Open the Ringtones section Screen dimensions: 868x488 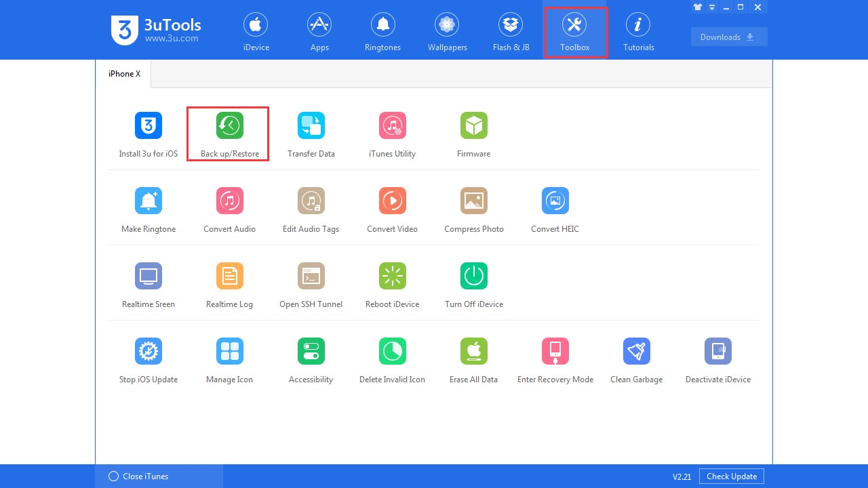tap(383, 32)
